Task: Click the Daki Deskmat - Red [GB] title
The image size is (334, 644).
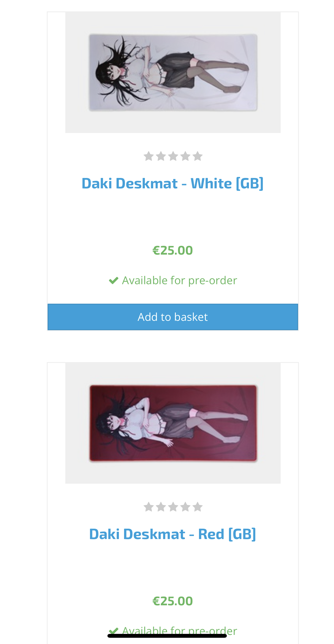Action: [x=173, y=534]
